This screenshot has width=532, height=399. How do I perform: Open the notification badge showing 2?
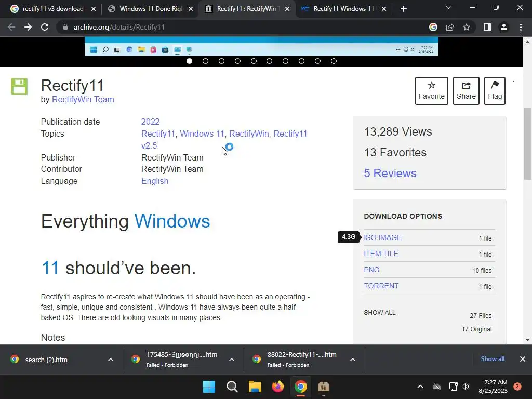(517, 387)
